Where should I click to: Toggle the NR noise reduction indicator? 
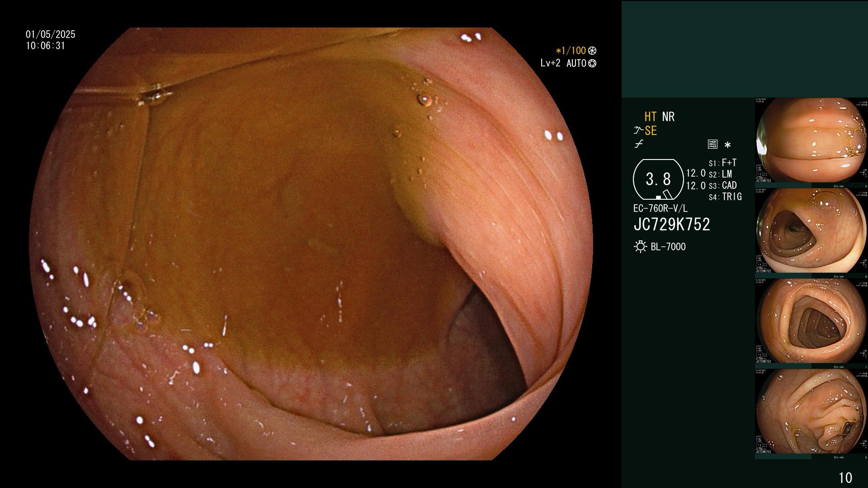click(668, 117)
